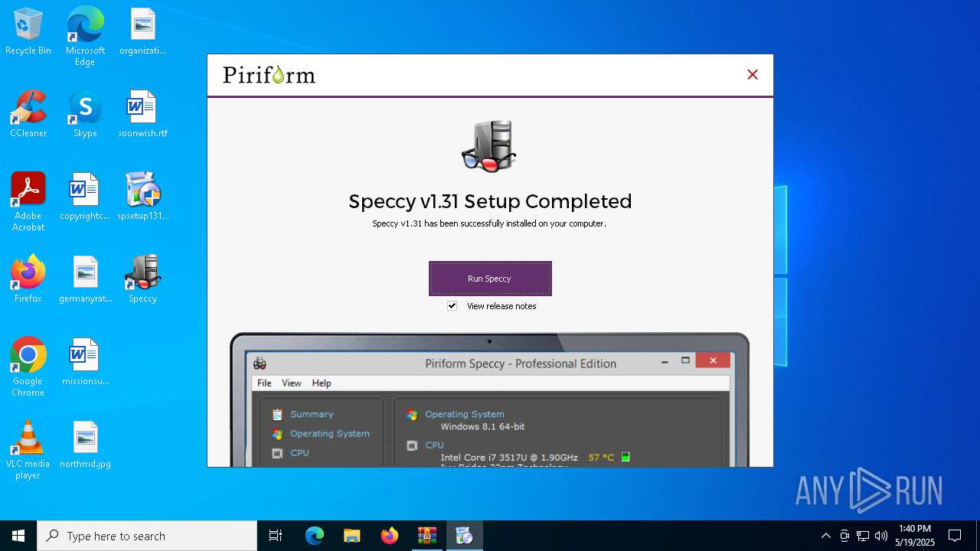Image resolution: width=980 pixels, height=551 pixels.
Task: Open the taskbar clock showing 1:40 PM
Action: [915, 536]
